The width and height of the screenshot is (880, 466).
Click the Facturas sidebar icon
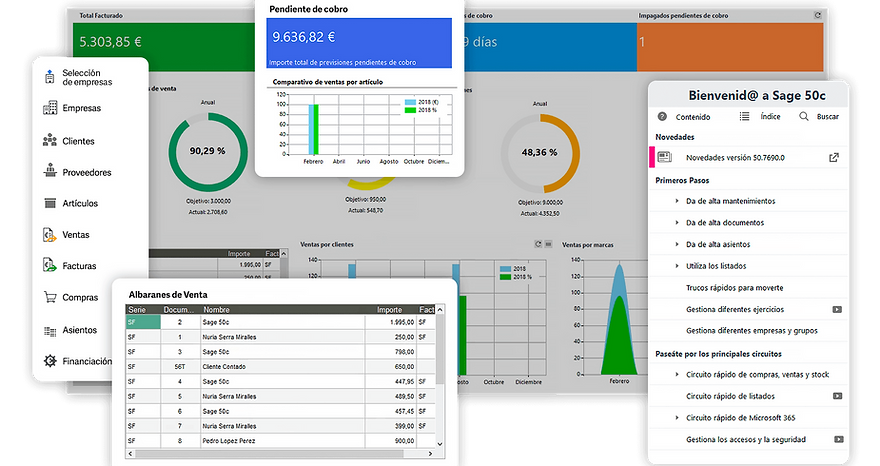[x=50, y=266]
